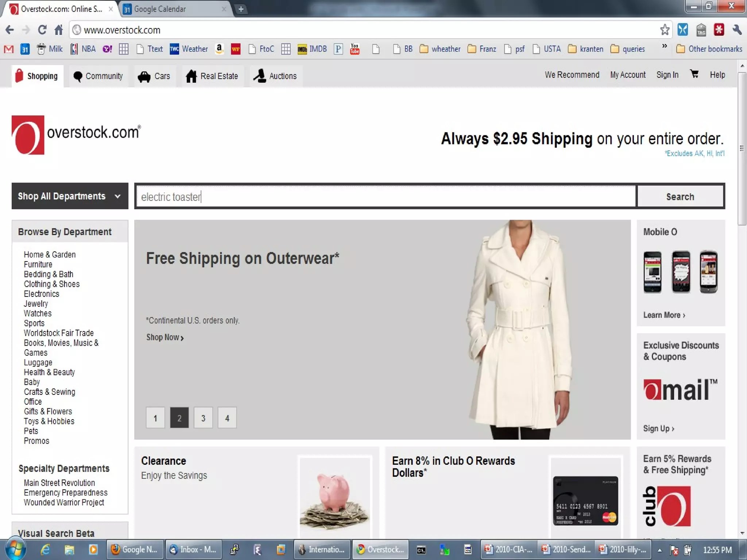Select banner slide 3

(x=203, y=418)
